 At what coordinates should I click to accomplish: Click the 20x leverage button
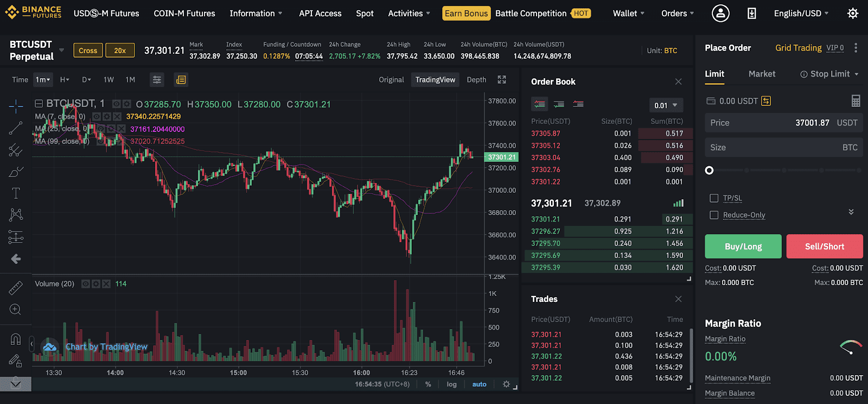120,50
